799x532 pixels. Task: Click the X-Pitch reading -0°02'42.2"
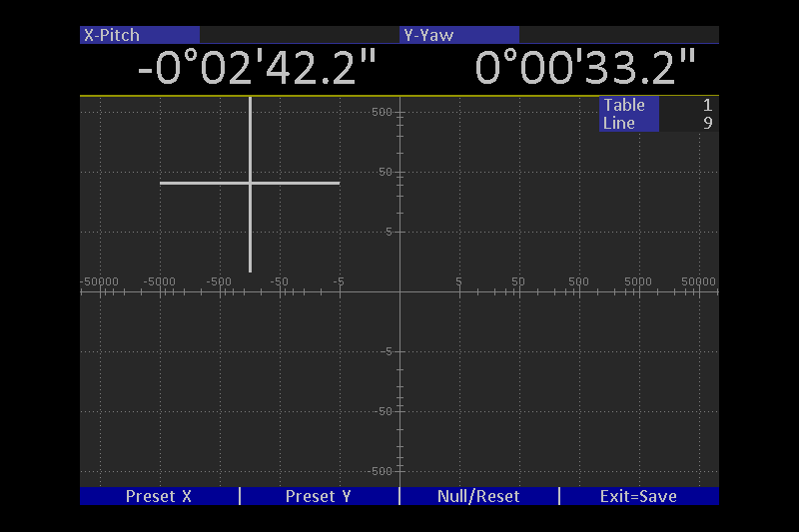pyautogui.click(x=257, y=68)
